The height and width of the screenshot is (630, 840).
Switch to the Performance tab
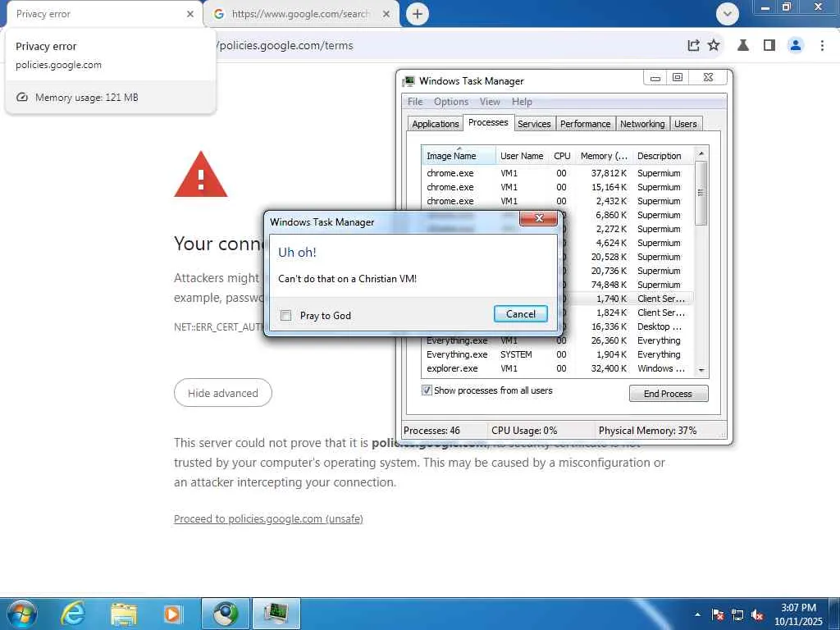[x=586, y=124]
